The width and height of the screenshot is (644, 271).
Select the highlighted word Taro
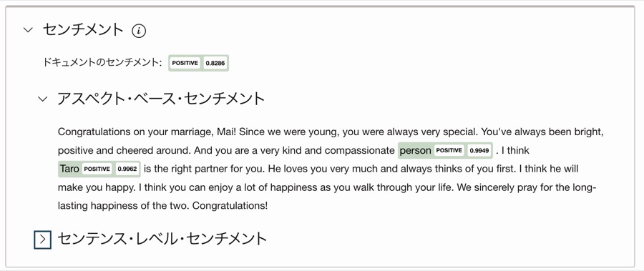point(69,169)
